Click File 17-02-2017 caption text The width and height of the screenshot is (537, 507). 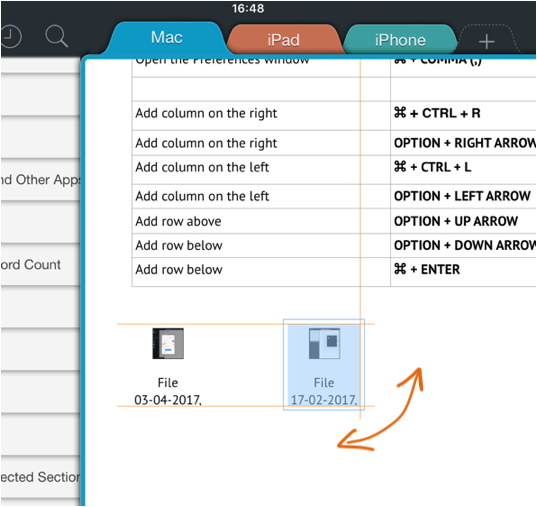tap(324, 391)
